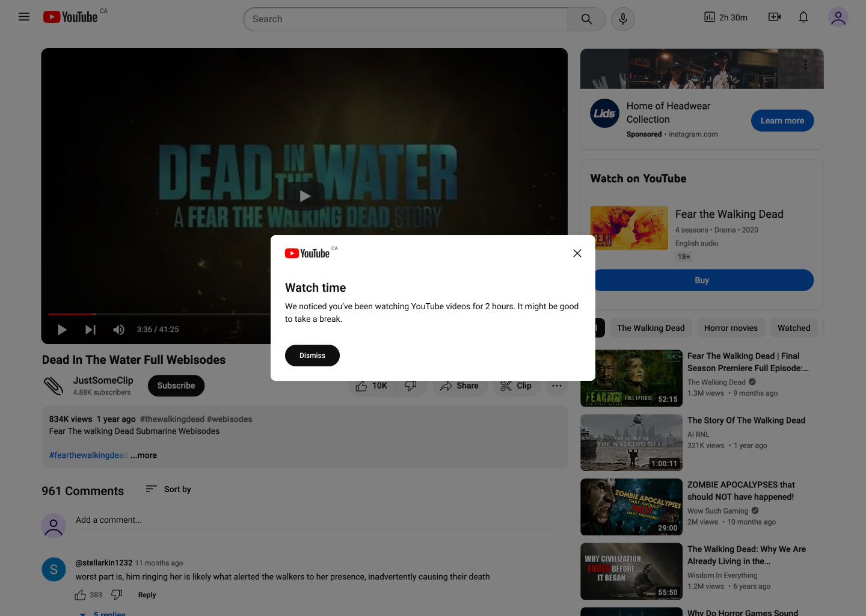
Task: Close the Watch time dialog
Action: 577,253
